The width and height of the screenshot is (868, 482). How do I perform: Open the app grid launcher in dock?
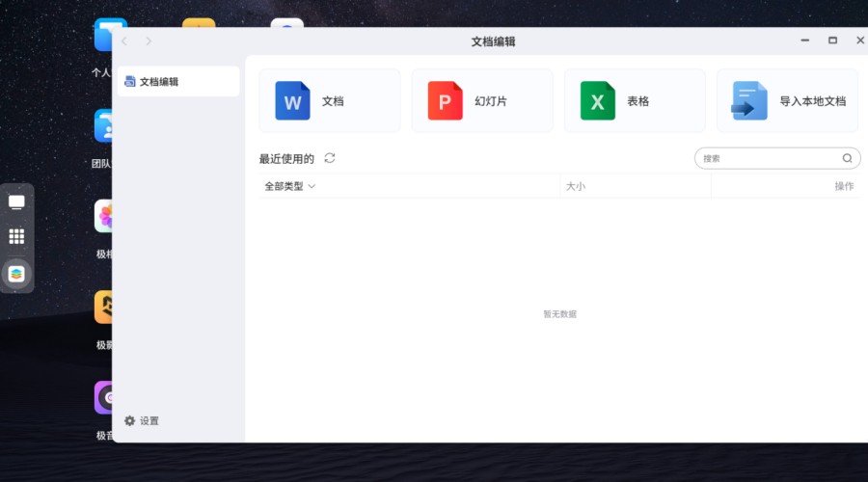(x=16, y=236)
